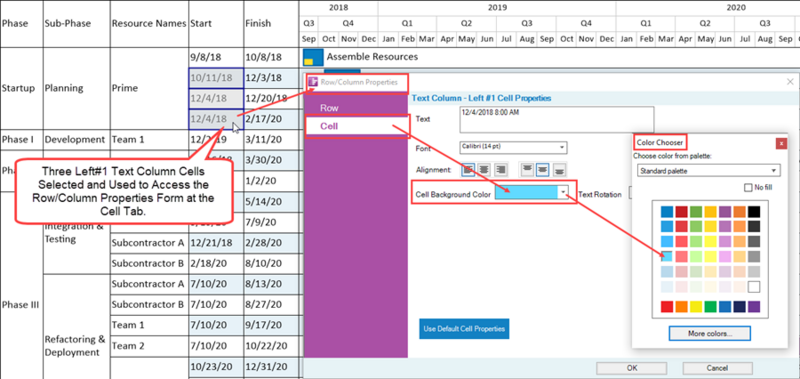Viewport: 800px width, 379px height.
Task: Select the Startup phase cell
Action: [x=21, y=88]
